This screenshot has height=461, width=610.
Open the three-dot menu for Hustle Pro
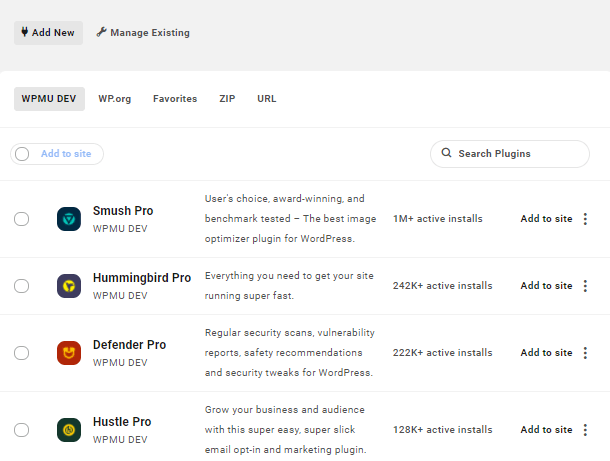coord(585,430)
